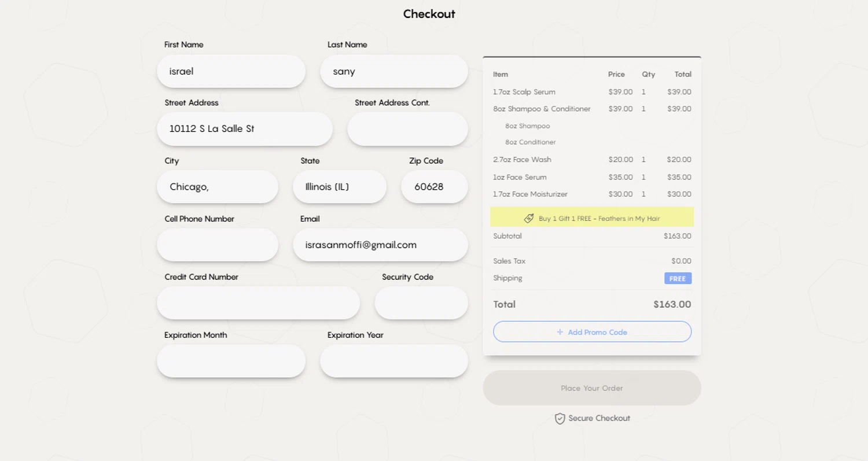Image resolution: width=868 pixels, height=461 pixels.
Task: Click the Place Your Order button
Action: click(592, 388)
